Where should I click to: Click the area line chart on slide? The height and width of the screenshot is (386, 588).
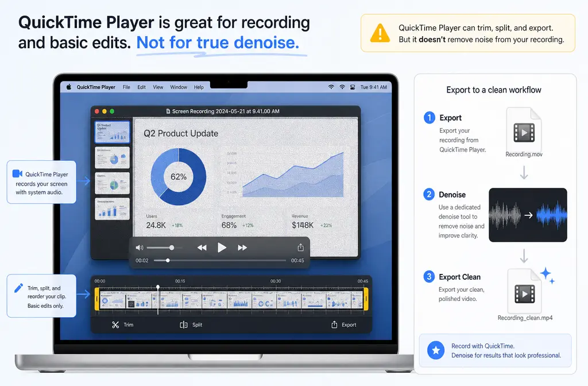tap(293, 175)
